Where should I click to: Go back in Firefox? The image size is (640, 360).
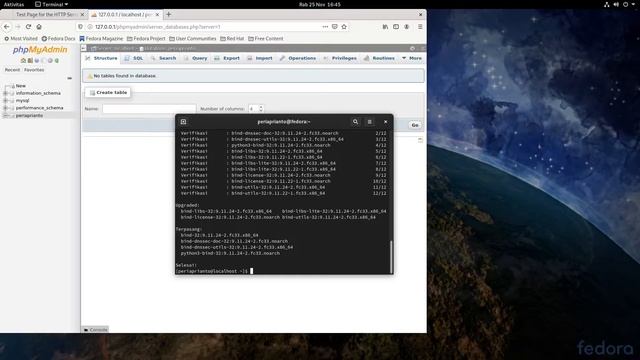(7, 27)
